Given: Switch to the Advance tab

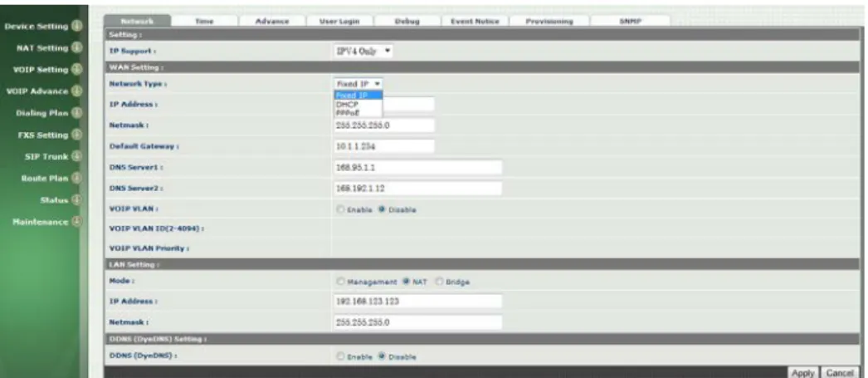Looking at the screenshot, I should tap(272, 21).
